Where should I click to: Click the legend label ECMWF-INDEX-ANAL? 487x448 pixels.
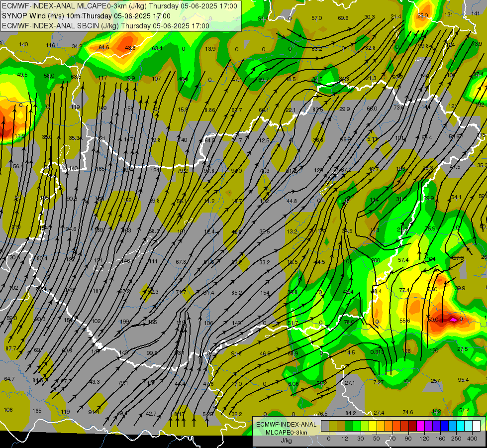click(286, 425)
